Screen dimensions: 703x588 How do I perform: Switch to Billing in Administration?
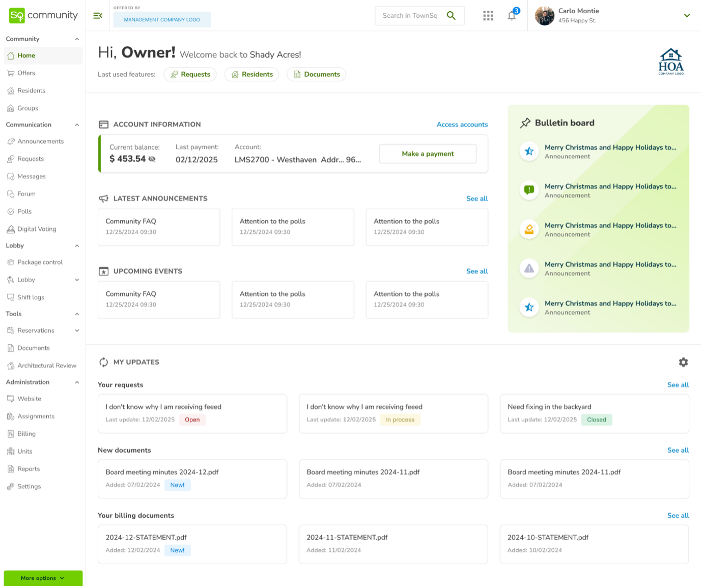pyautogui.click(x=25, y=434)
